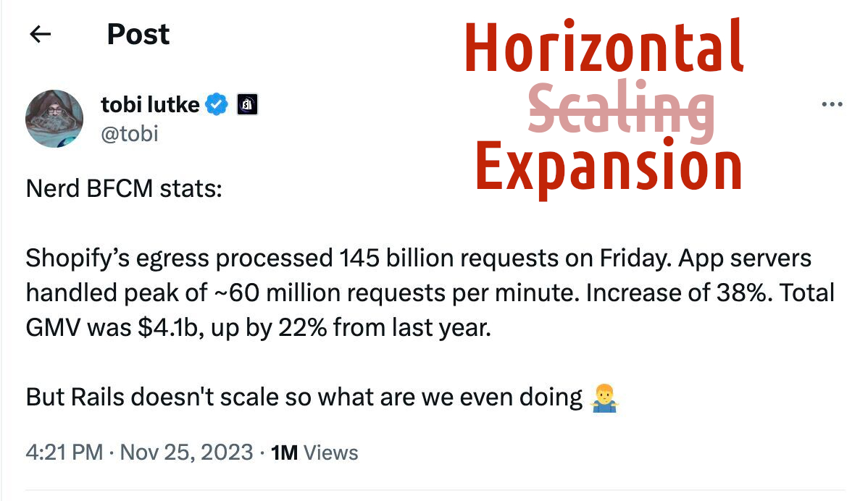Open tobi lutke's profile avatar
Screen dimensions: 868x501
54,119
